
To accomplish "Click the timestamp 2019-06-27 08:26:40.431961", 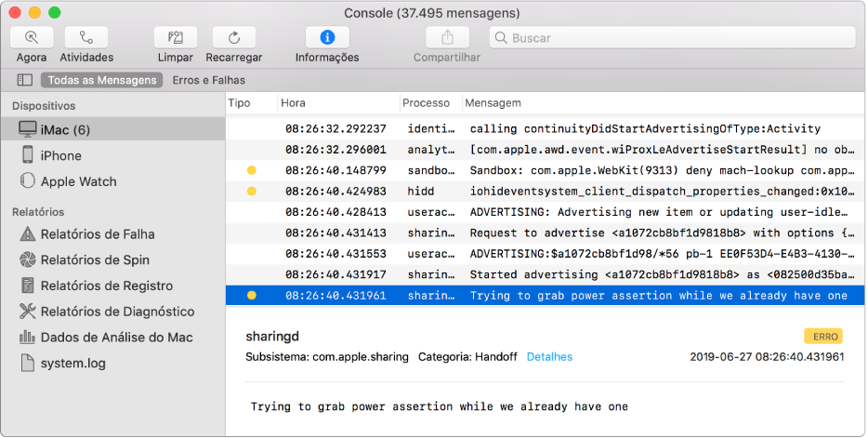I will point(767,356).
